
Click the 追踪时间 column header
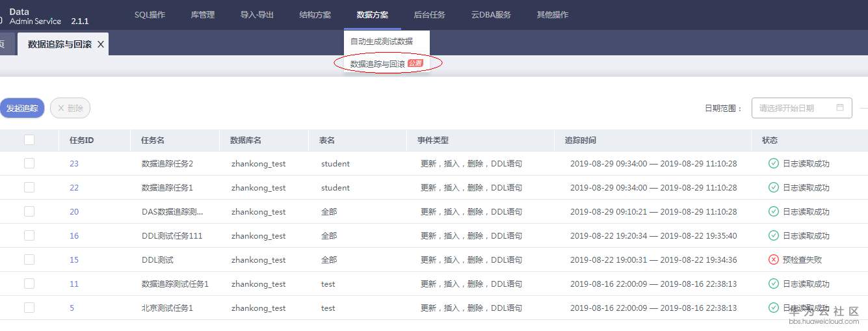pyautogui.click(x=581, y=140)
